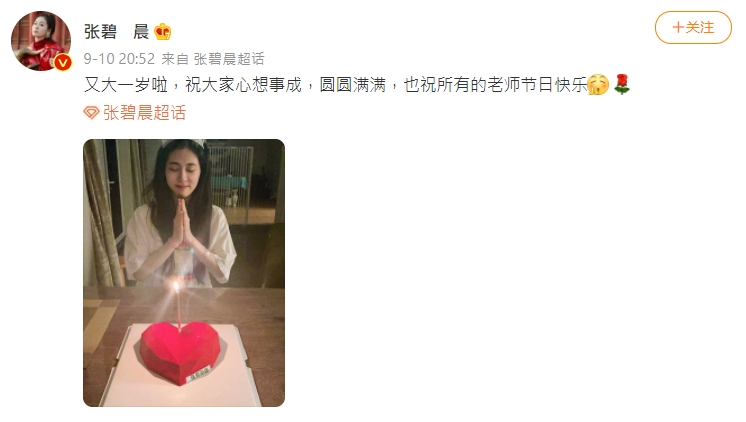Follow the user with +关注 button
Viewport: 746px width, 422px height.
click(693, 28)
